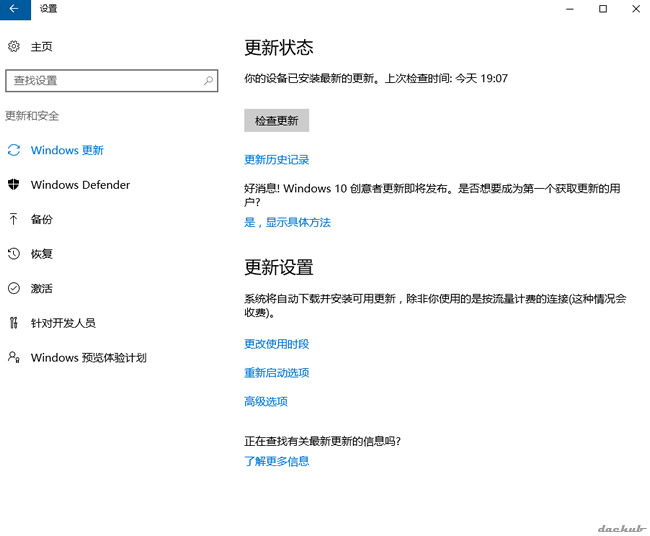Screen dimensions: 650x536
Task: Click the home gear icon
Action: [x=14, y=46]
